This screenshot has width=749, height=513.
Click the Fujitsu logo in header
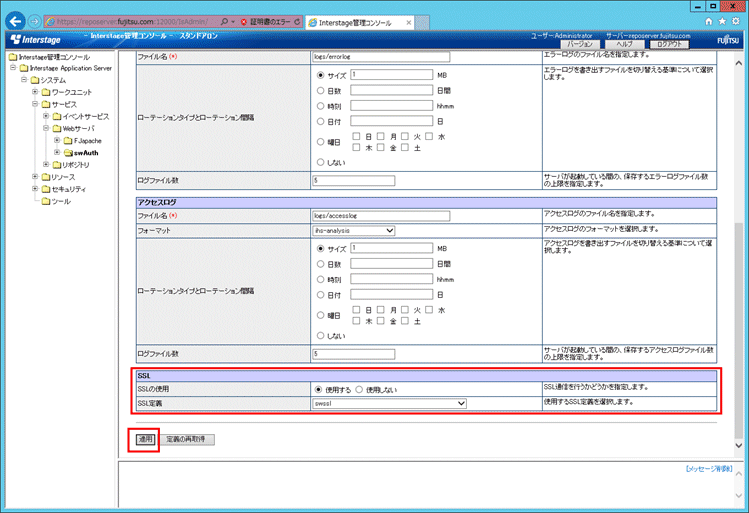click(728, 40)
